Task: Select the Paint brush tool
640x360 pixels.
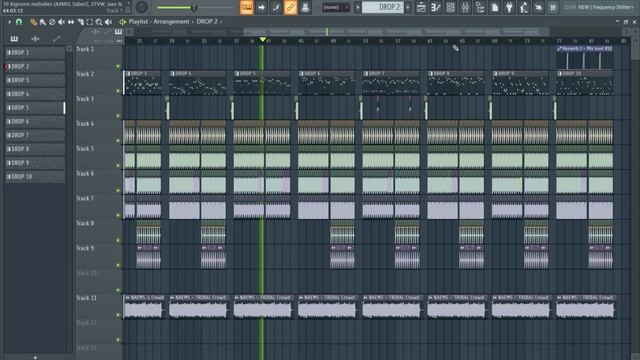Action: [42, 22]
